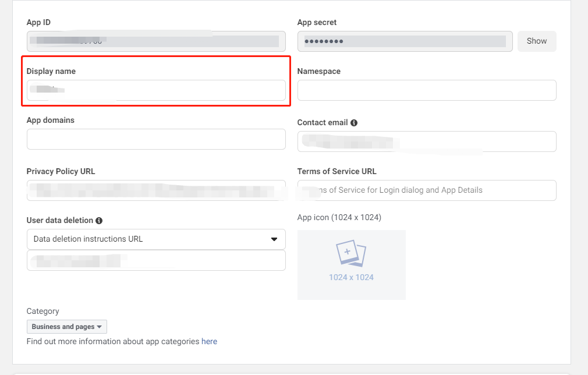Click the Privacy Policy URL field

[x=155, y=190]
